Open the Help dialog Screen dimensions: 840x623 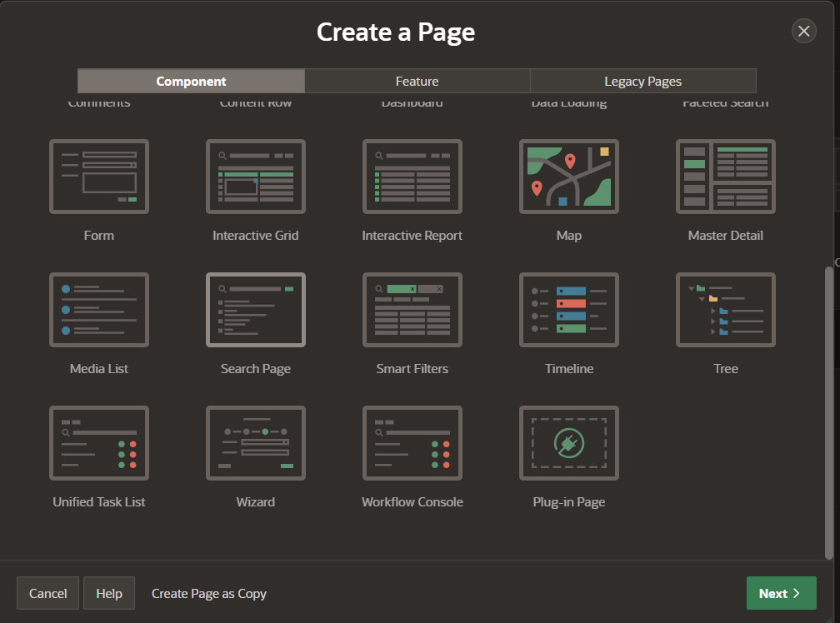point(108,593)
